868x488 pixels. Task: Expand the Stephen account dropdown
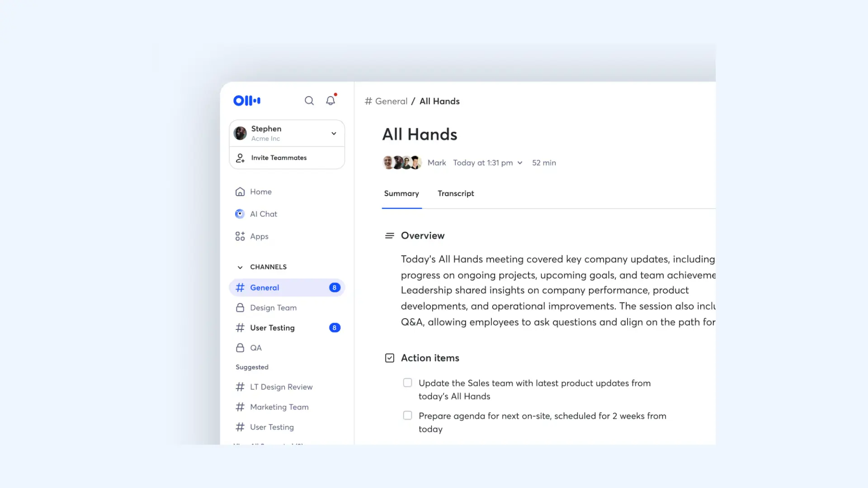click(x=333, y=133)
